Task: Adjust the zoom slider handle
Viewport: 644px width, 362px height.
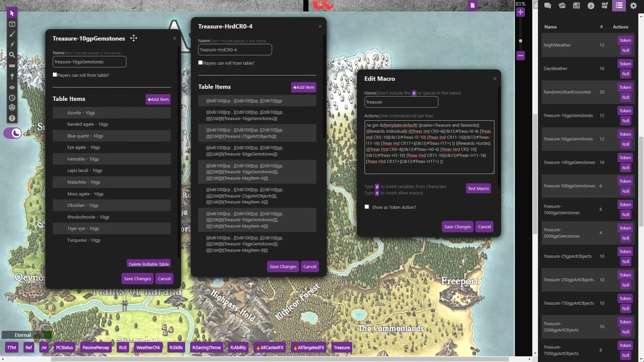Action: [520, 41]
